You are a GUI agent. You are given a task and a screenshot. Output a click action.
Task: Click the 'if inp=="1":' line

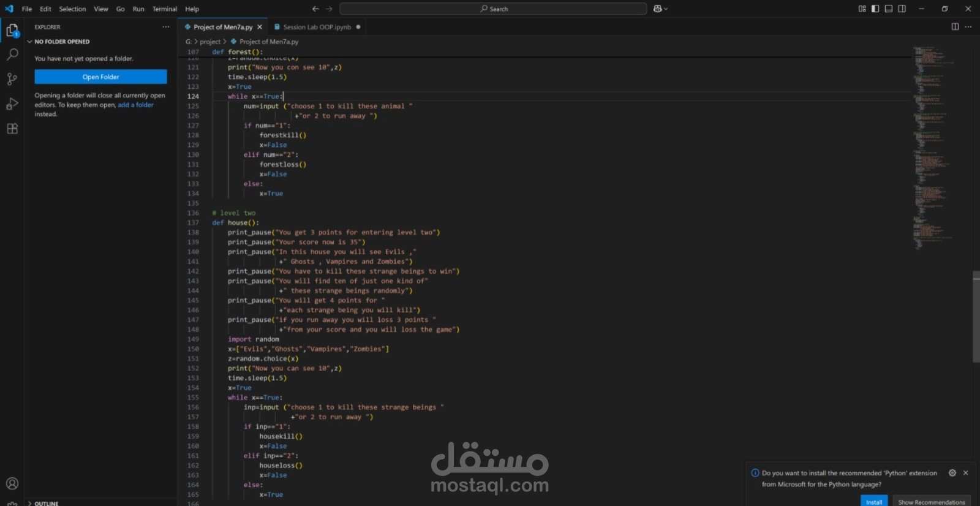[266, 426]
